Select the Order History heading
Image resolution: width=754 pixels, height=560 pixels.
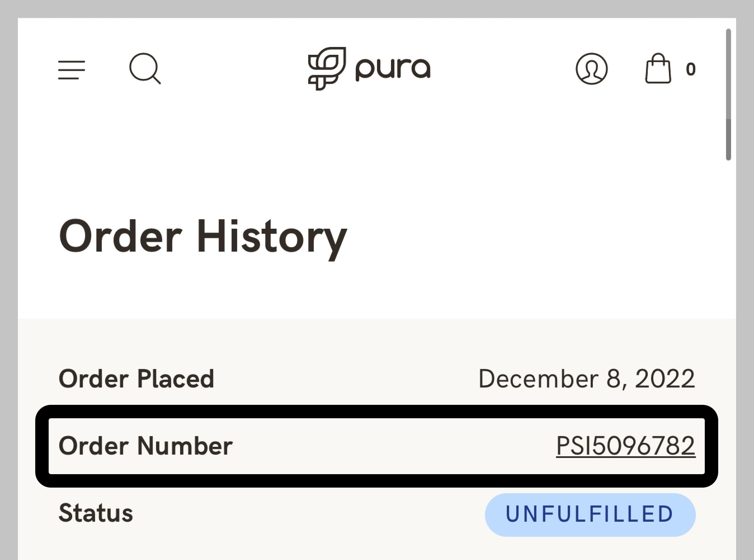tap(203, 237)
